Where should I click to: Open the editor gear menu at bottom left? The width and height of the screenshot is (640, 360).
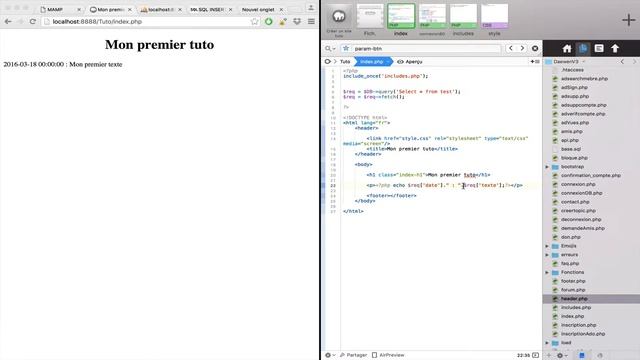tap(329, 355)
